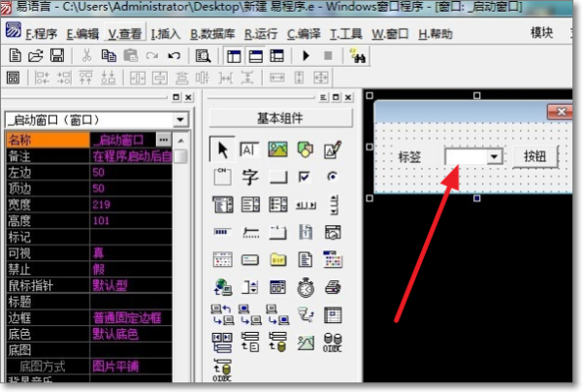Select the horizontal scrollbar component icon
The width and height of the screenshot is (582, 392).
tap(306, 205)
